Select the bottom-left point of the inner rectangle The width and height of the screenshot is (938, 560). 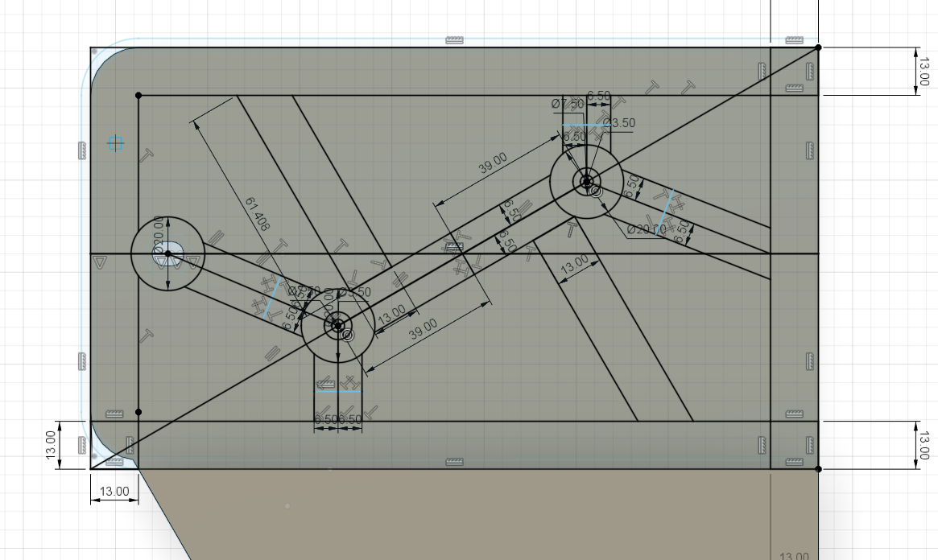pyautogui.click(x=138, y=413)
